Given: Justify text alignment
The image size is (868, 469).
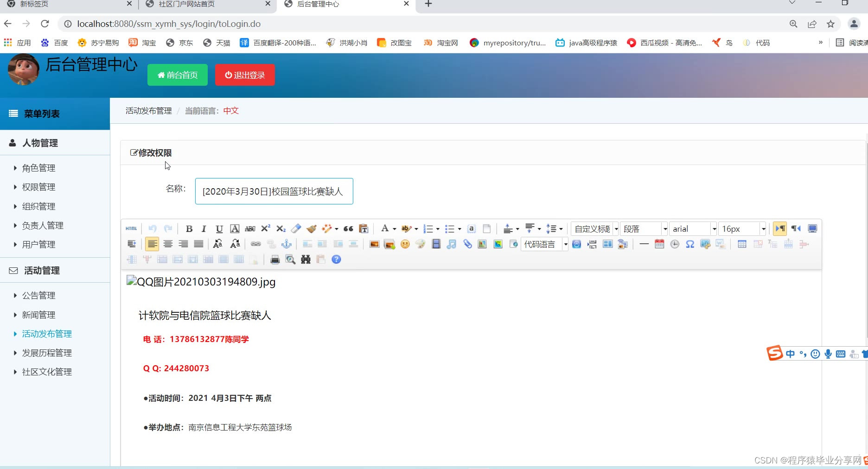Looking at the screenshot, I should pos(198,244).
